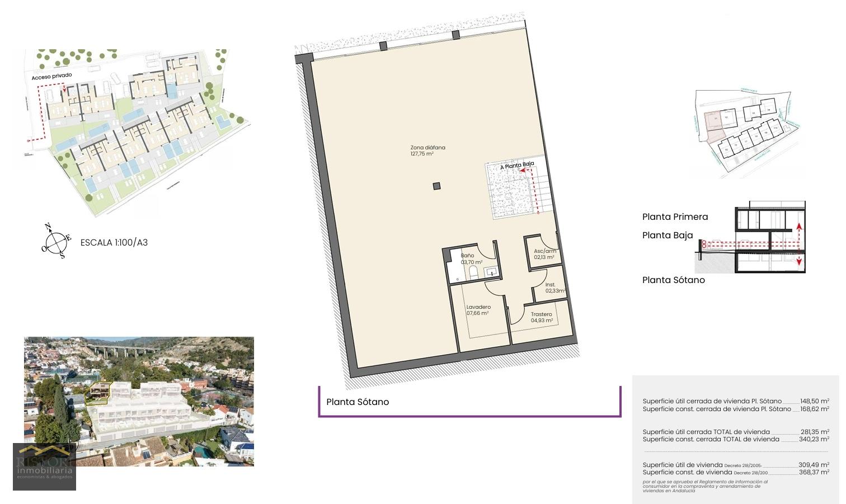Click the Lavadero 07,66 m² room label

pos(478,310)
